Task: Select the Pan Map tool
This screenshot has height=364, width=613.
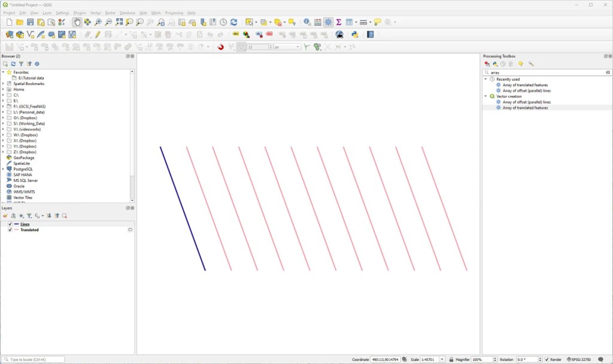Action: (x=78, y=22)
